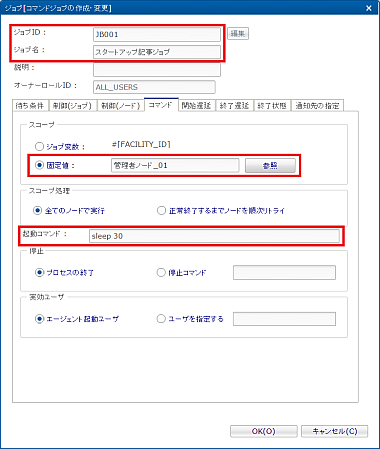Open the 制御(ノード) tab
380x449 pixels.
coord(120,106)
